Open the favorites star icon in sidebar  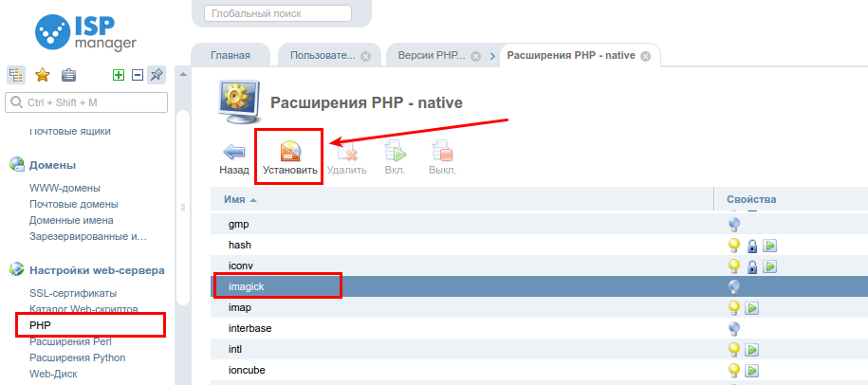[42, 75]
